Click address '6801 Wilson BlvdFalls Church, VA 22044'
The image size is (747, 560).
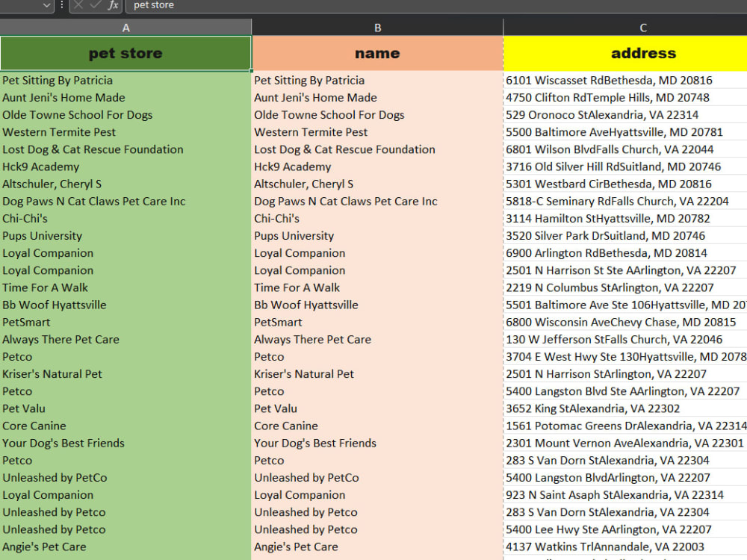point(610,149)
